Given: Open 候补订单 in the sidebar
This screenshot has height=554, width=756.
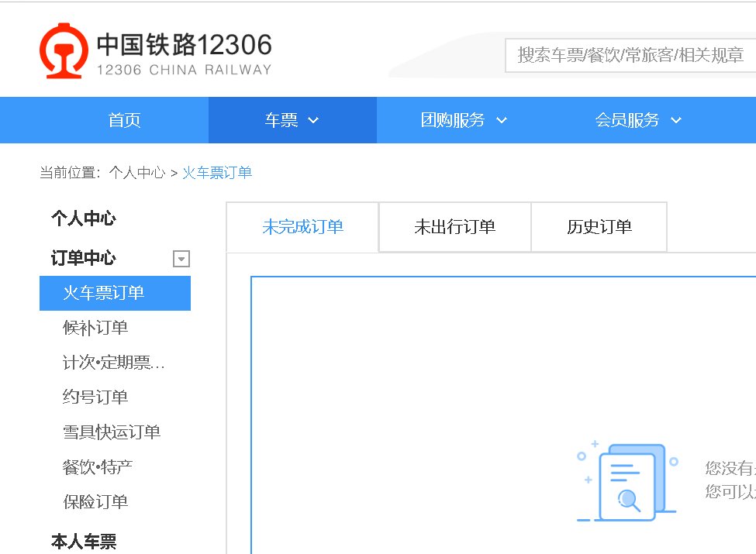Looking at the screenshot, I should [x=94, y=328].
